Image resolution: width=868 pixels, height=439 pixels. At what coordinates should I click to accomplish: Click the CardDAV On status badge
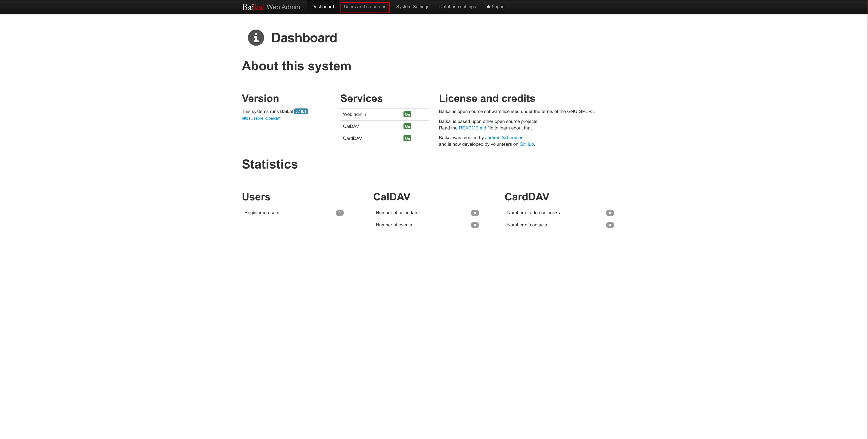pyautogui.click(x=407, y=139)
